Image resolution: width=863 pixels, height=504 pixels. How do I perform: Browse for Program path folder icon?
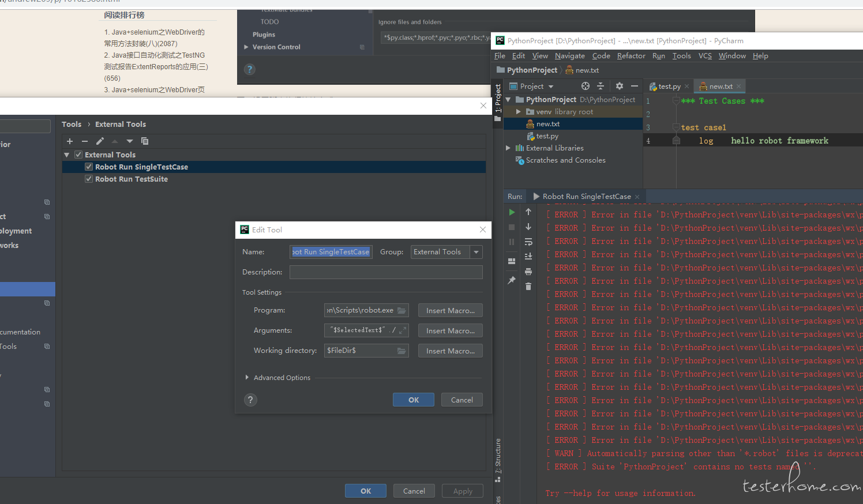point(402,310)
